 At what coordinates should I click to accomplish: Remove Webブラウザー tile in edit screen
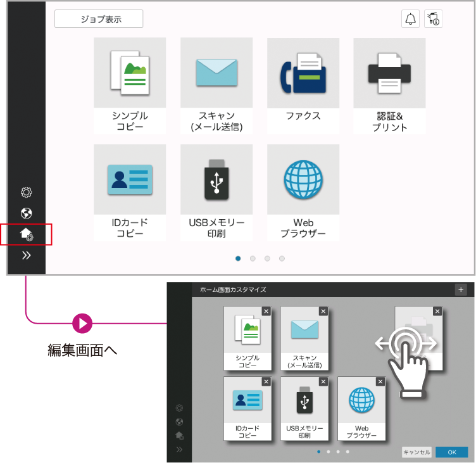coord(380,381)
